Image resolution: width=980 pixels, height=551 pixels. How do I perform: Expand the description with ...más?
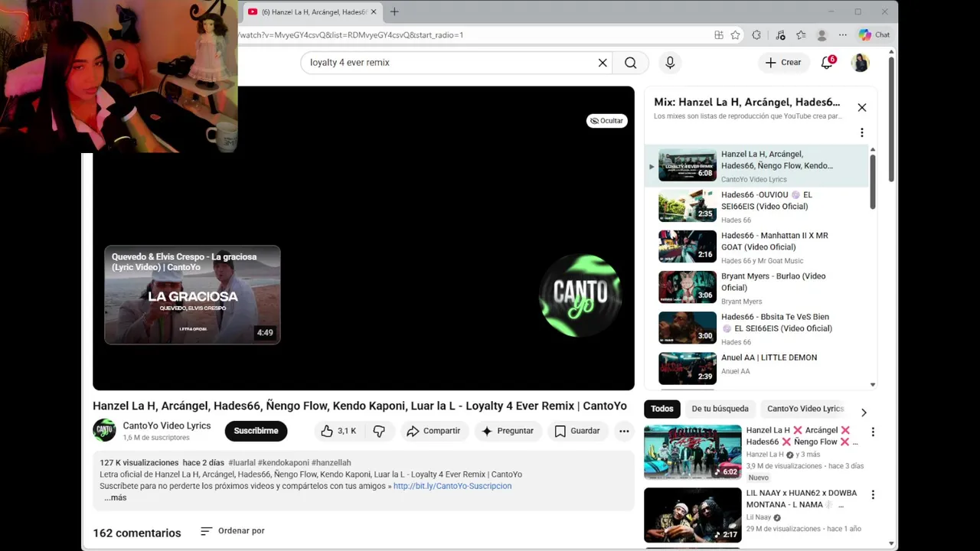(115, 497)
